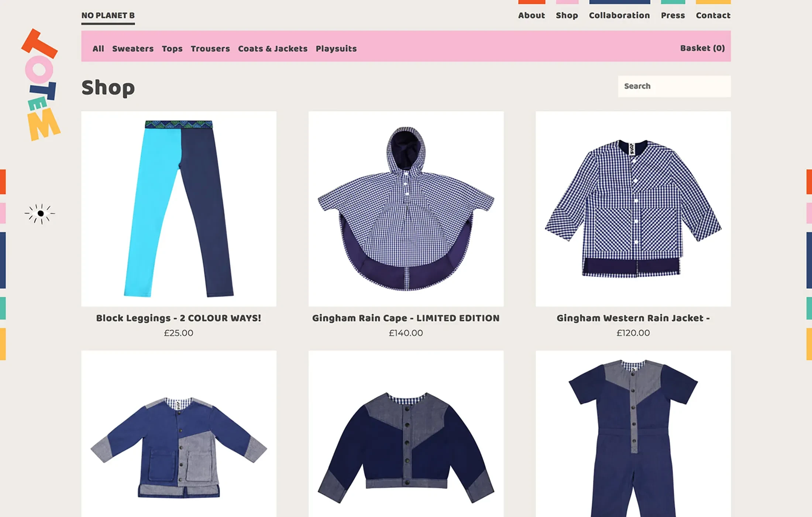Click the NO PLANET B link
This screenshot has width=812, height=517.
point(108,15)
